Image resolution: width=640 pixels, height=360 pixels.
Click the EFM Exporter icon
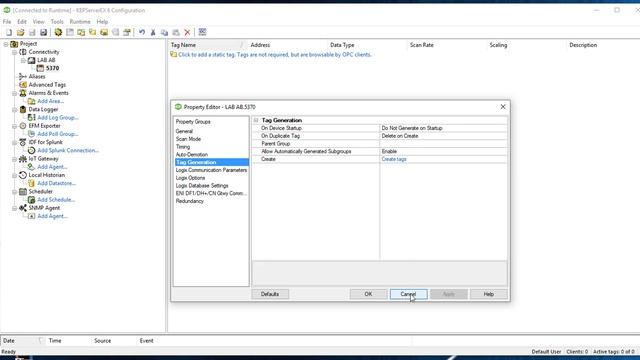(x=23, y=126)
